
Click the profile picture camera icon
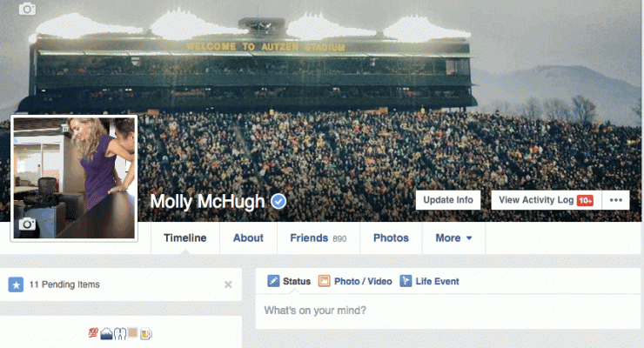point(27,224)
